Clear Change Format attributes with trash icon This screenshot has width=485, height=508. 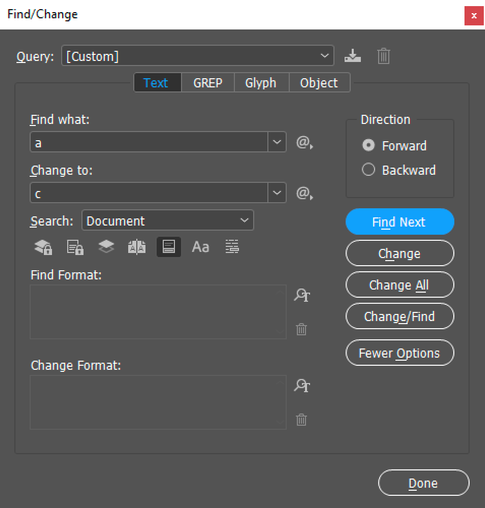click(301, 420)
